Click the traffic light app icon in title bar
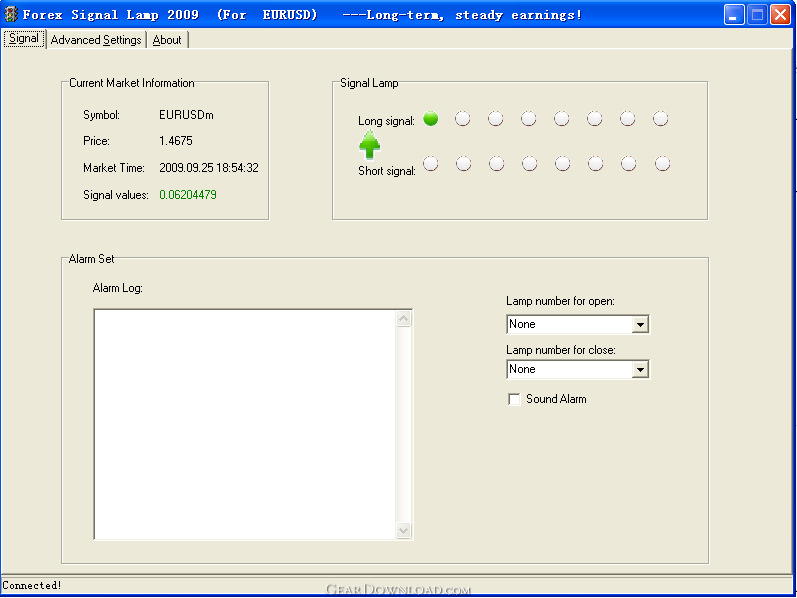 click(x=11, y=15)
